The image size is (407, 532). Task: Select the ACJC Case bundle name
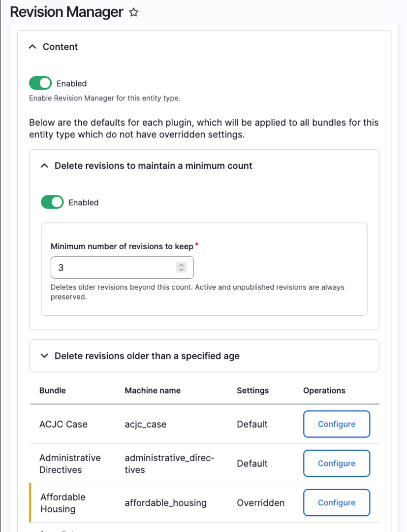coord(63,424)
